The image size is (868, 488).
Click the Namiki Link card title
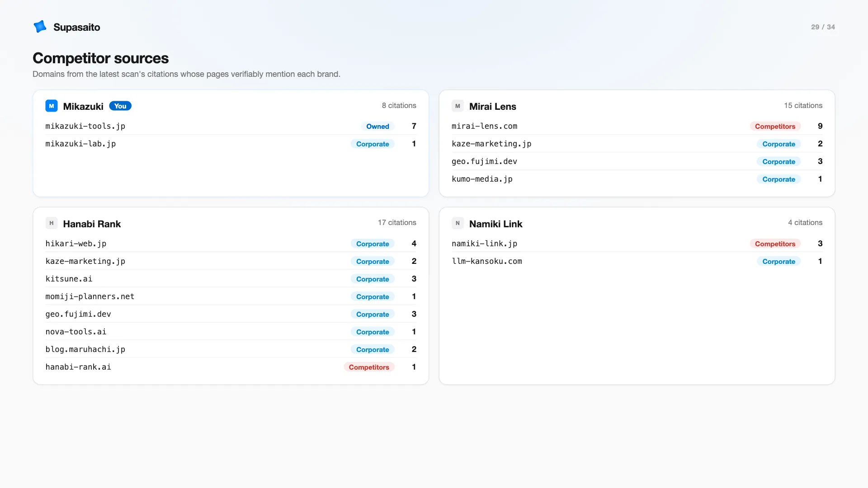(x=495, y=224)
